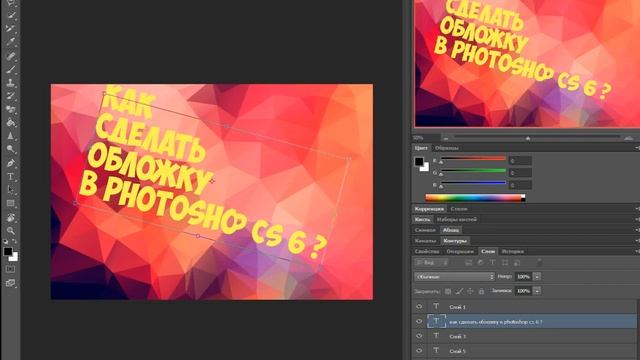Image resolution: width=640 pixels, height=360 pixels.
Task: Filter layers by smart objects
Action: 517,263
